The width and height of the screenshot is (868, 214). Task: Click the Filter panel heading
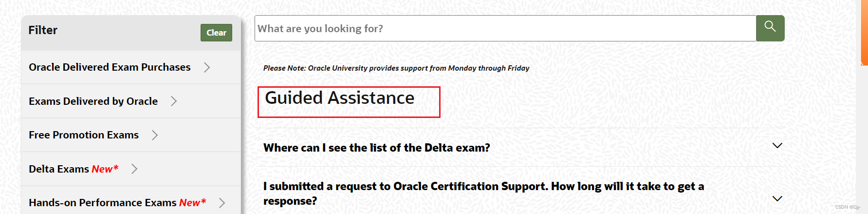tap(43, 30)
